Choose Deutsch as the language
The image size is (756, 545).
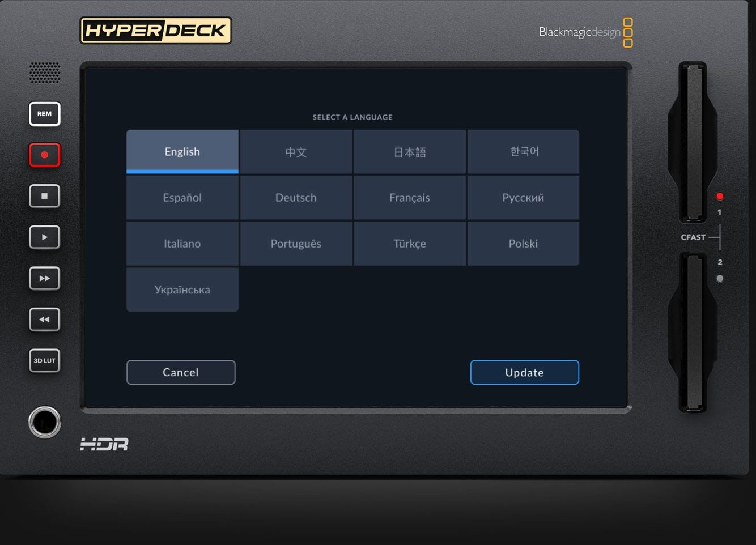(x=296, y=198)
